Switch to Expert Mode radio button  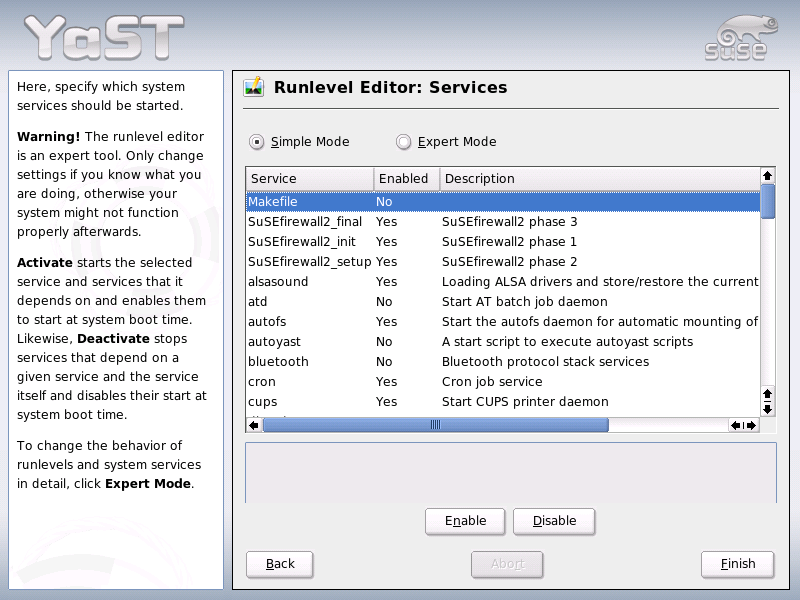[x=403, y=141]
